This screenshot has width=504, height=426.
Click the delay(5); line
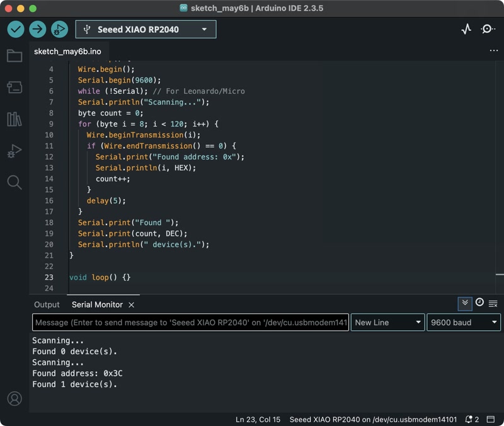pyautogui.click(x=106, y=200)
